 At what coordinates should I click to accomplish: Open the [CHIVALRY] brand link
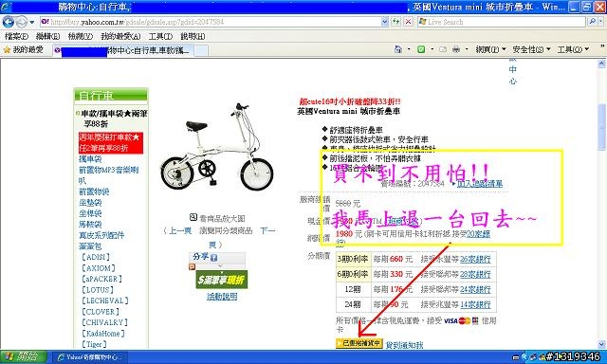point(104,322)
